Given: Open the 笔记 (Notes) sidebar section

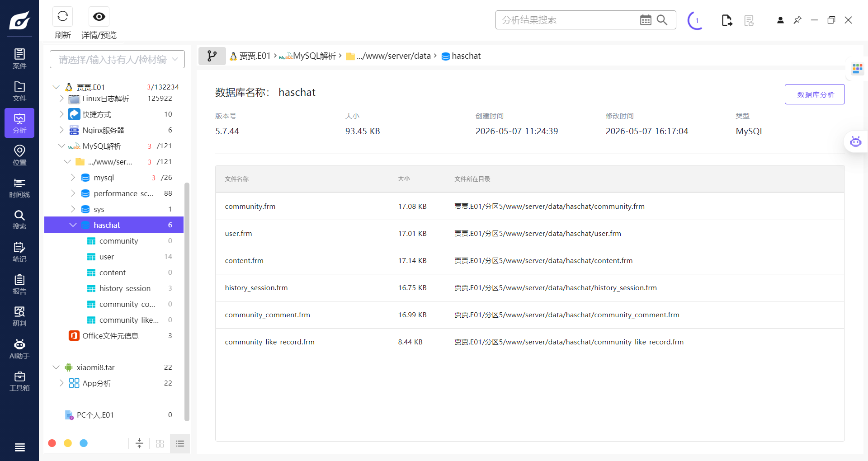Looking at the screenshot, I should coord(19,252).
